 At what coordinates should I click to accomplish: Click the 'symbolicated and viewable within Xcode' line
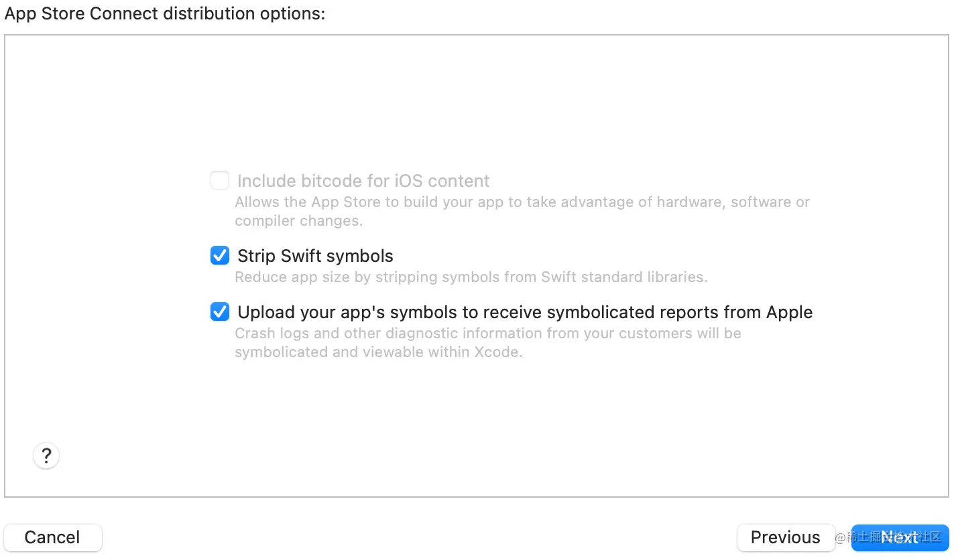(378, 352)
